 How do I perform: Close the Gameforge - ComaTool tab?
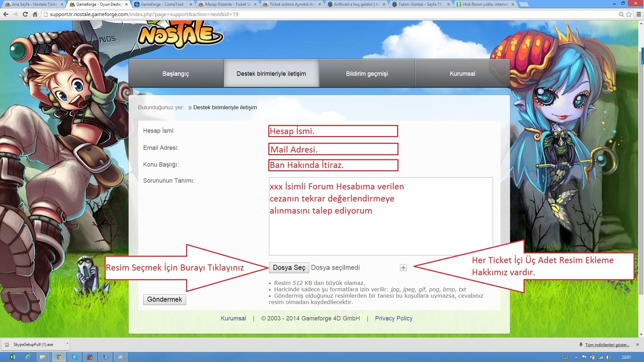(x=191, y=4)
